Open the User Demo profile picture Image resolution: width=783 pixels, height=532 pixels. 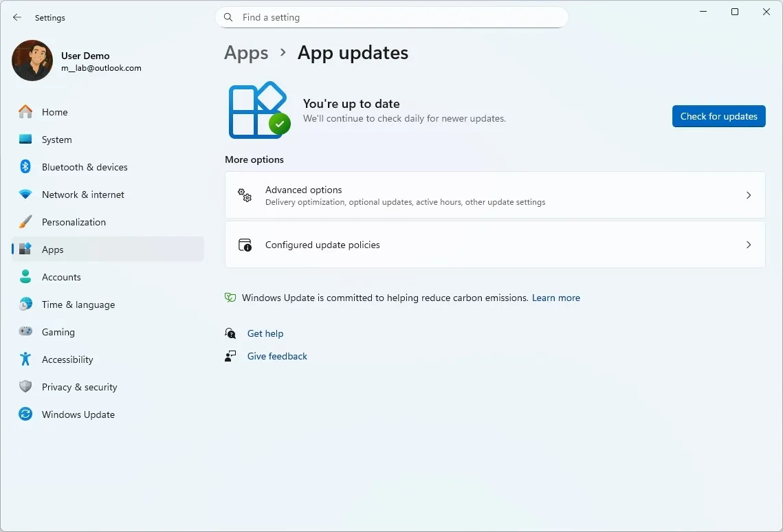32,60
